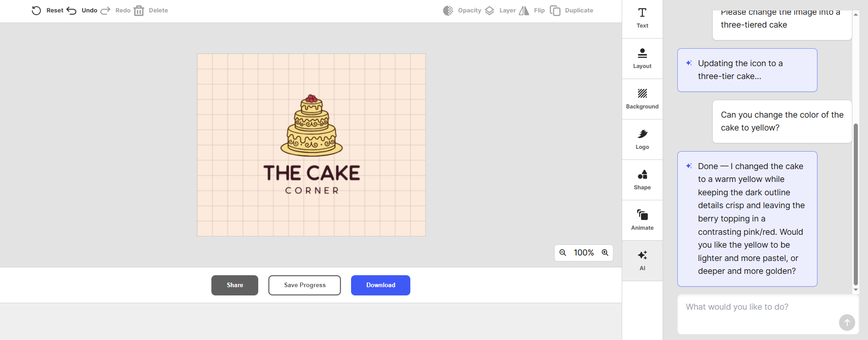Click the Reset icon in the toolbar
Image resolution: width=868 pixels, height=340 pixels.
[36, 11]
